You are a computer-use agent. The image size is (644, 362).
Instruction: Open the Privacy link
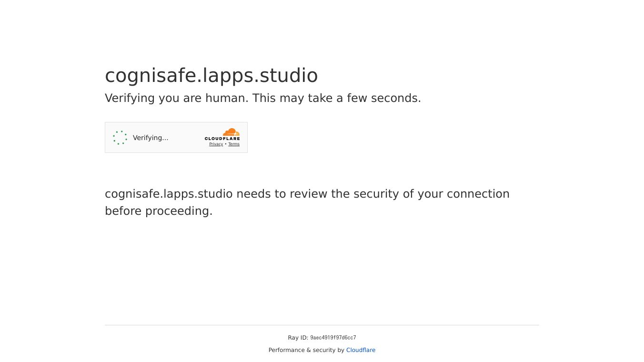click(x=216, y=144)
